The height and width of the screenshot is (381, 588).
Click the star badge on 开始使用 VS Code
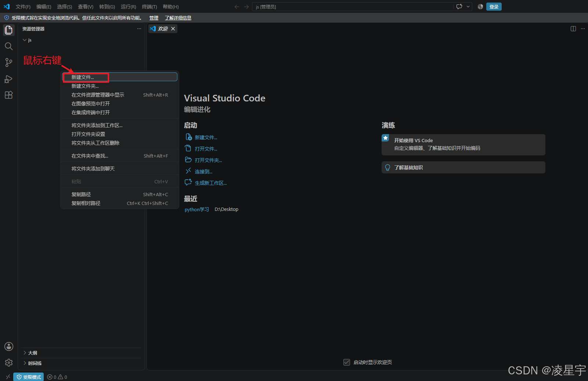(x=385, y=138)
